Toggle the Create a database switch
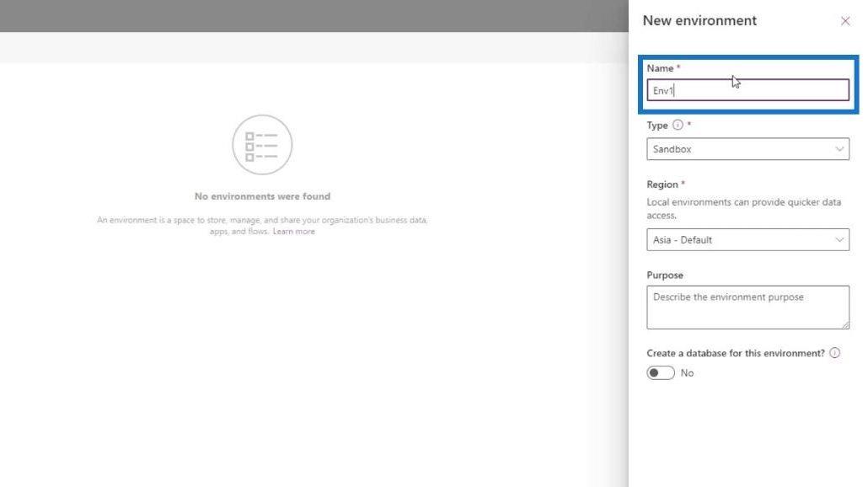This screenshot has width=868, height=487. pos(661,373)
